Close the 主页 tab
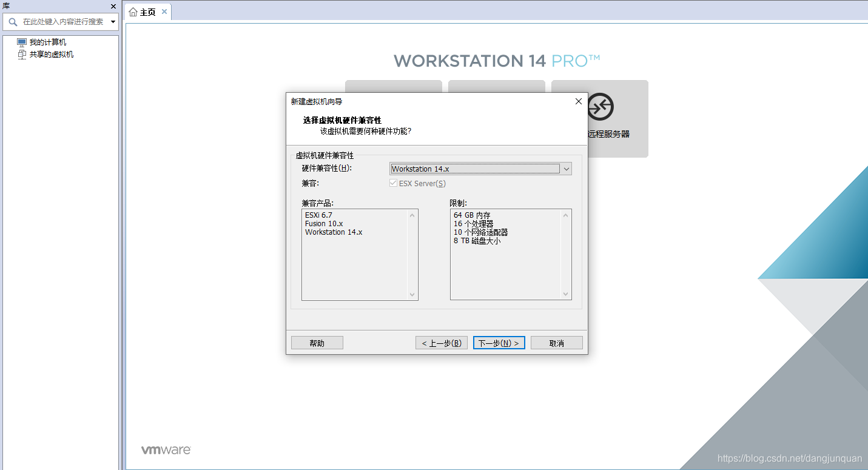Image resolution: width=868 pixels, height=470 pixels. (164, 12)
